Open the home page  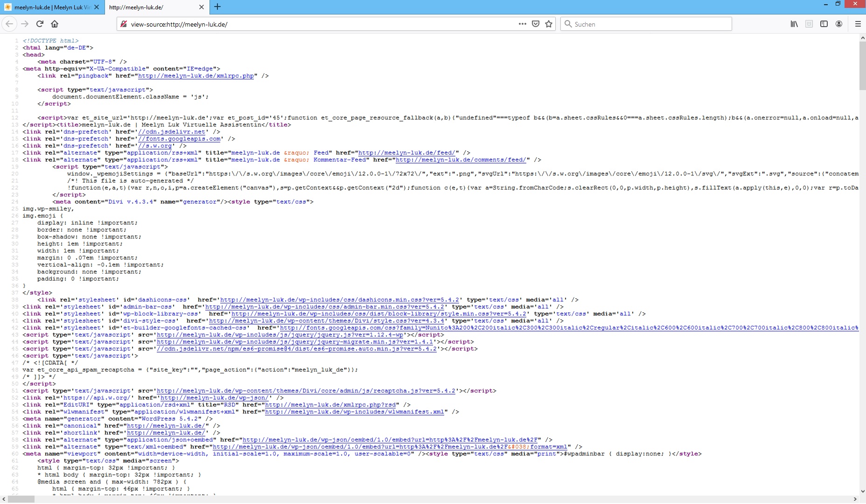[x=55, y=24]
